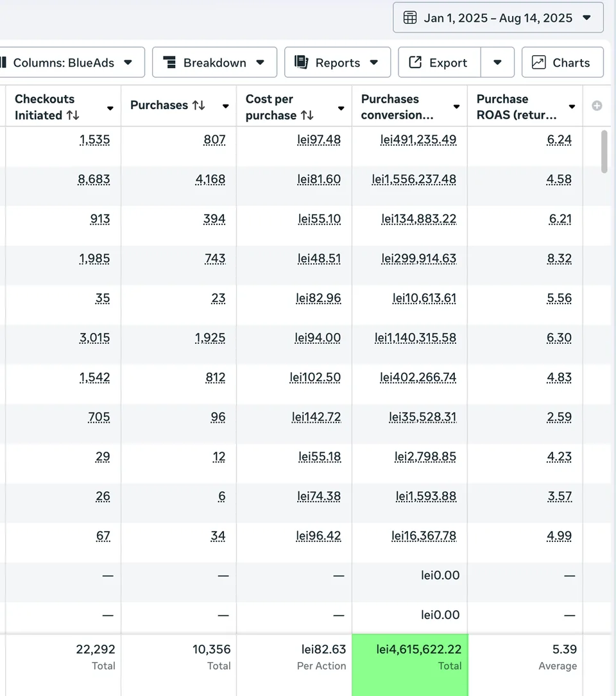Click the checkouts value 913
The image size is (616, 696).
coord(100,219)
